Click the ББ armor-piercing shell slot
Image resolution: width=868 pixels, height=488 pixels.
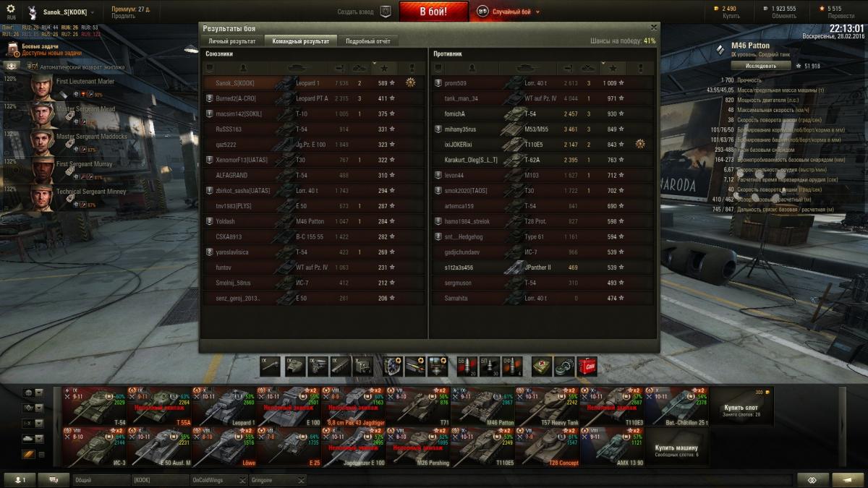pos(467,367)
